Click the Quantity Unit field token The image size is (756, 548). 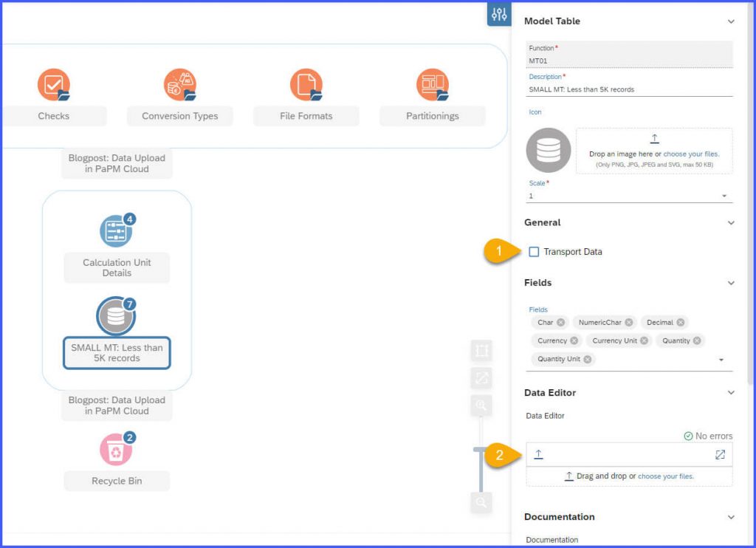click(563, 359)
